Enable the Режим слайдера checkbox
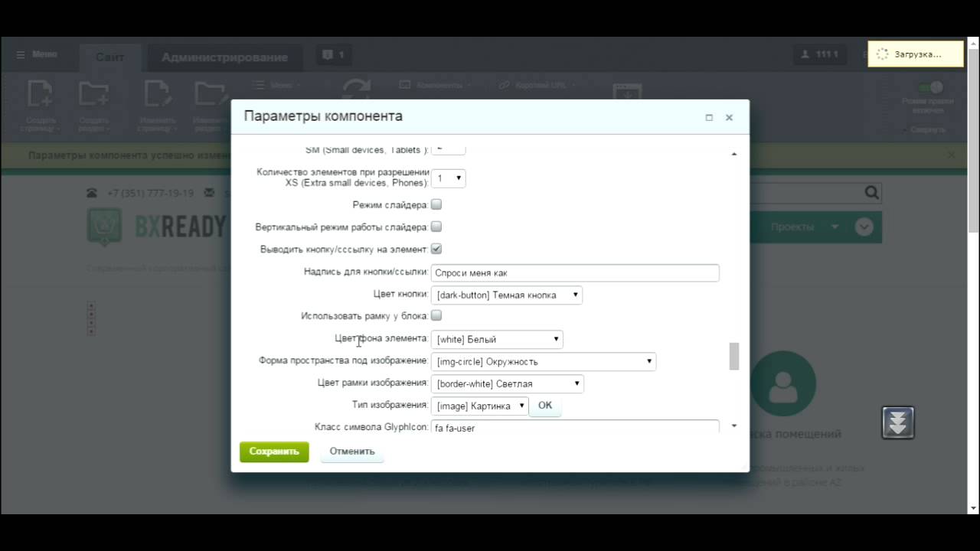Viewport: 980px width, 551px height. [436, 204]
